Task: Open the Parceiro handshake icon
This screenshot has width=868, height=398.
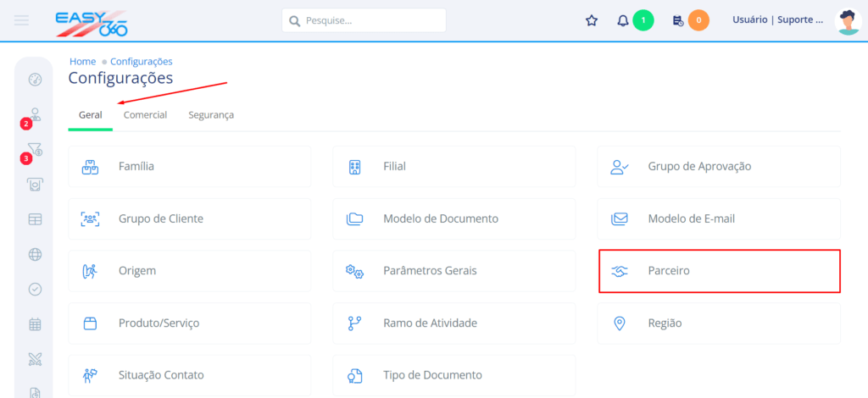Action: click(620, 271)
